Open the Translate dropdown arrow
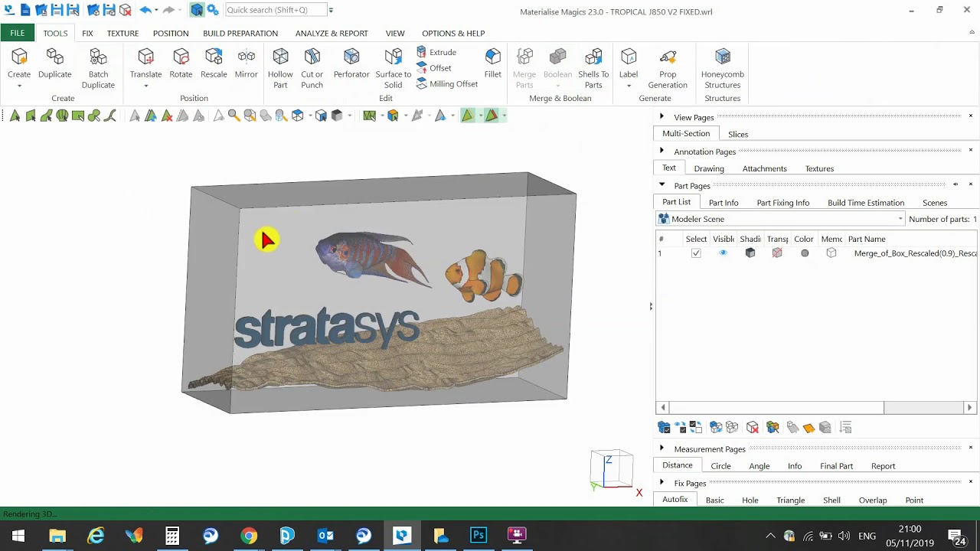Image resolution: width=980 pixels, height=551 pixels. (145, 86)
